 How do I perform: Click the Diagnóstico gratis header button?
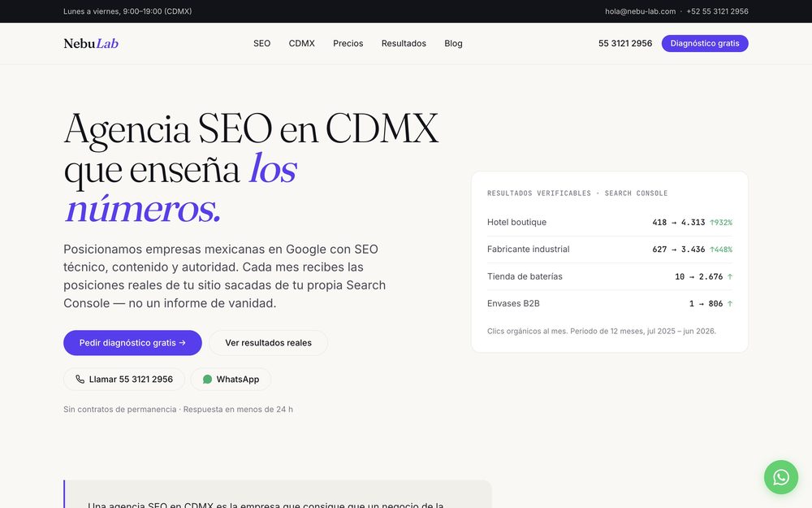(705, 44)
